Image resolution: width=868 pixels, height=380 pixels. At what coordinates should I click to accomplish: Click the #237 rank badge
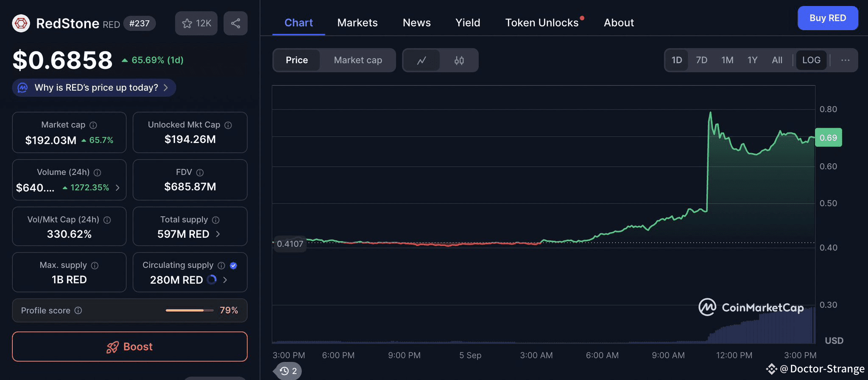[x=140, y=23]
